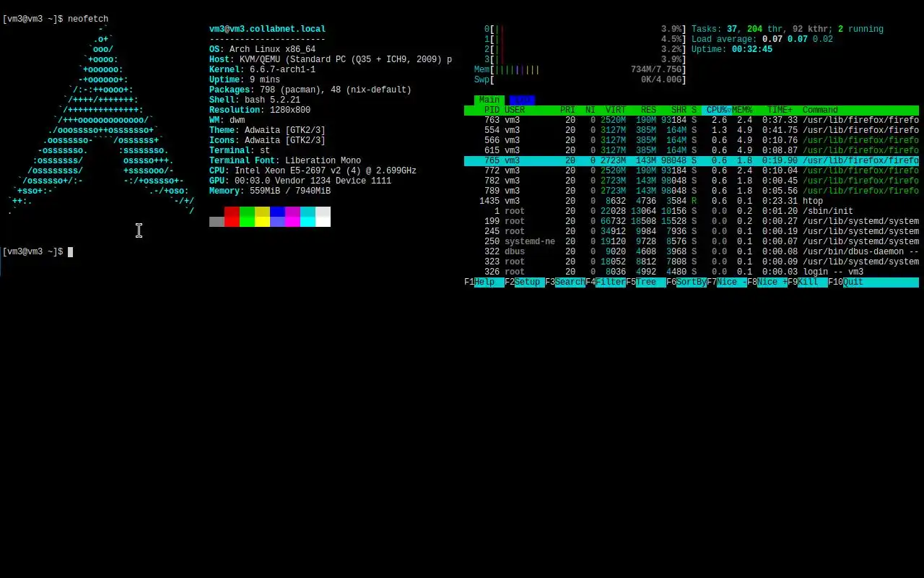This screenshot has width=924, height=578.
Task: Click vm3@vm3.collabnet.local neofetch title
Action: pos(267,29)
